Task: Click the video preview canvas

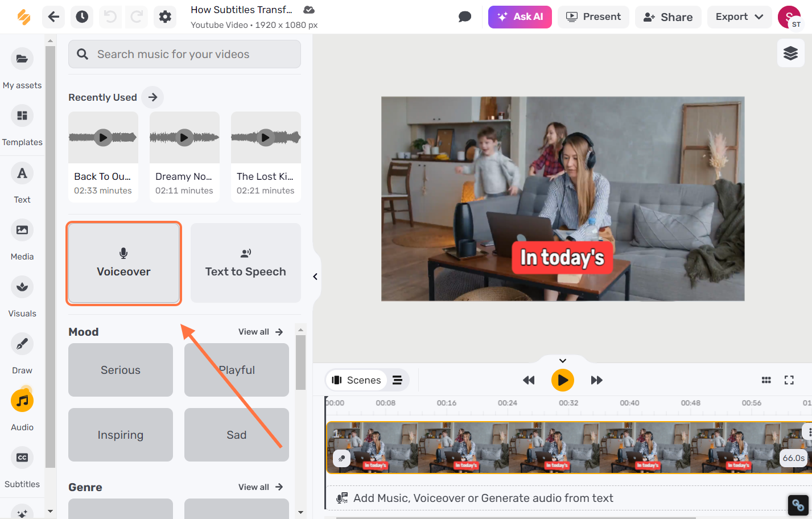Action: tap(563, 199)
